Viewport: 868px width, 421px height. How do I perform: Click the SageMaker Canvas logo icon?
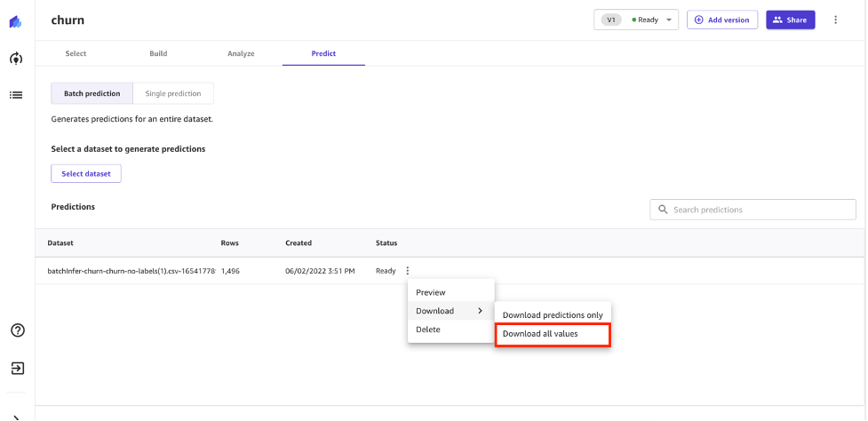tap(15, 22)
